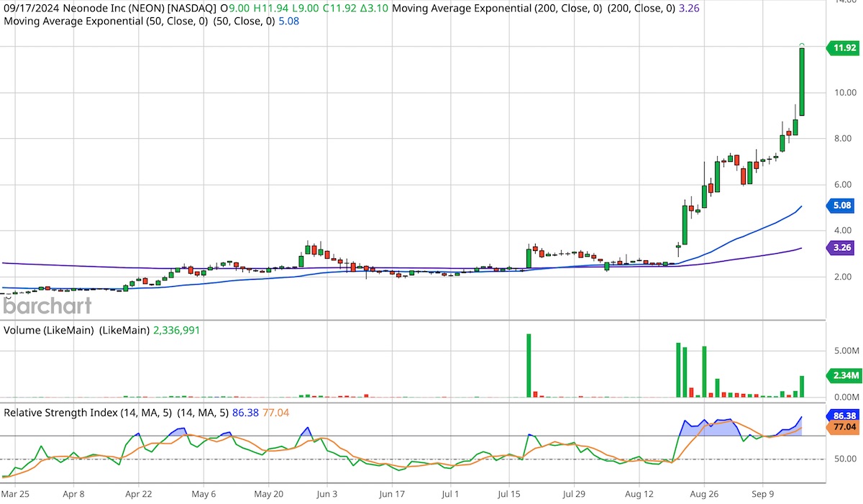The width and height of the screenshot is (863, 504).
Task: Select the Mar 25 date axis label
Action: (17, 494)
